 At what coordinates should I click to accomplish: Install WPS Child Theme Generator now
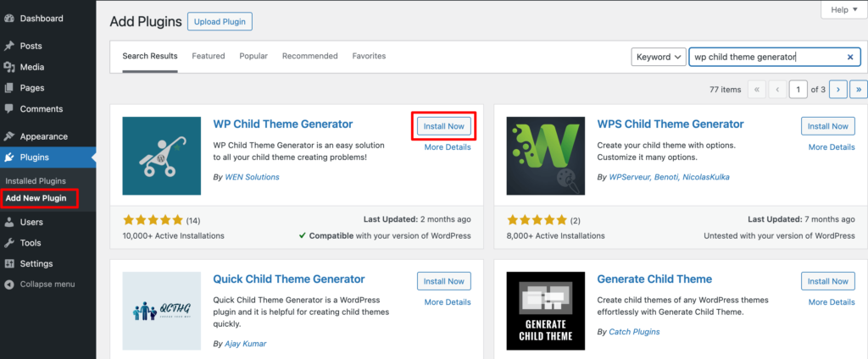tap(828, 126)
